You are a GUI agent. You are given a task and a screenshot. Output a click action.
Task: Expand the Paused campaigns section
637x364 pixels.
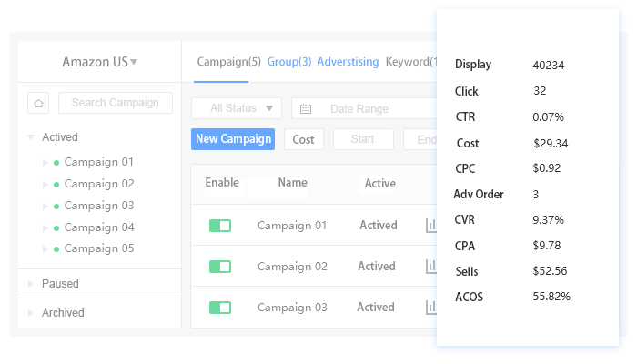tap(31, 284)
